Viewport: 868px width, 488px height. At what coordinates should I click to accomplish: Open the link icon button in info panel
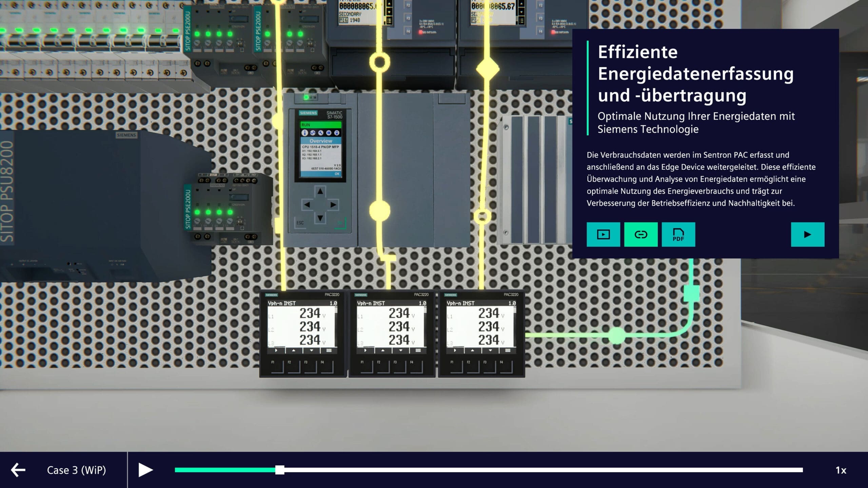click(x=641, y=235)
